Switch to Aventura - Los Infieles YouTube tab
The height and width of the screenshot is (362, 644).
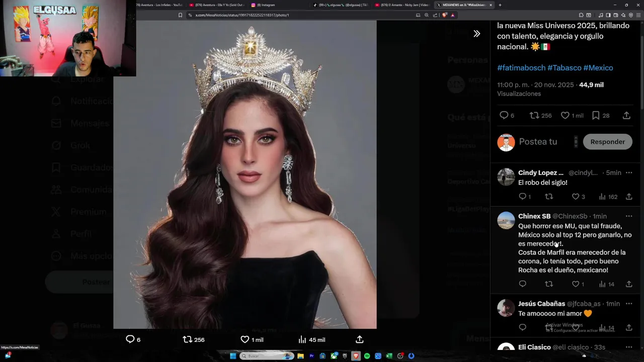(x=158, y=5)
